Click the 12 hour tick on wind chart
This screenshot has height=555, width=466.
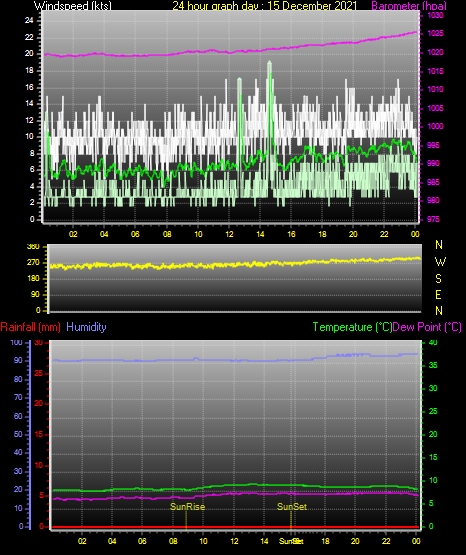229,234
